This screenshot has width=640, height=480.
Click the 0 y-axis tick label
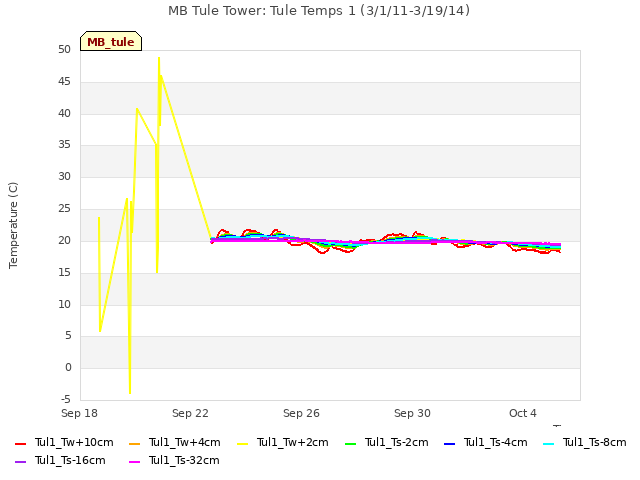[68, 367]
